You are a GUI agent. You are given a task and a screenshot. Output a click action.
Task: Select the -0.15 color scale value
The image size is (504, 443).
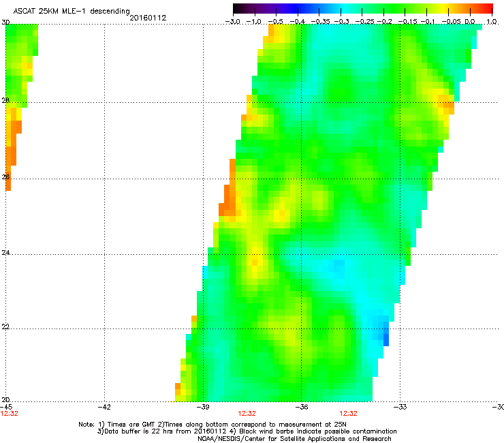tap(407, 22)
